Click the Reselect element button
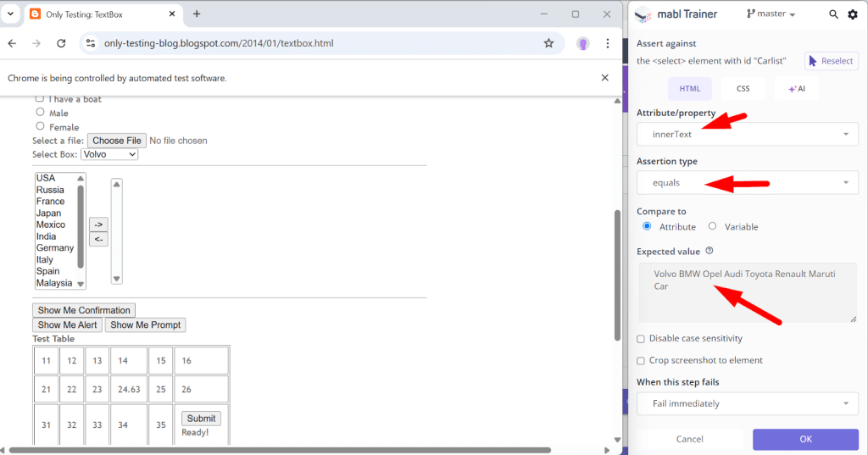 (832, 61)
